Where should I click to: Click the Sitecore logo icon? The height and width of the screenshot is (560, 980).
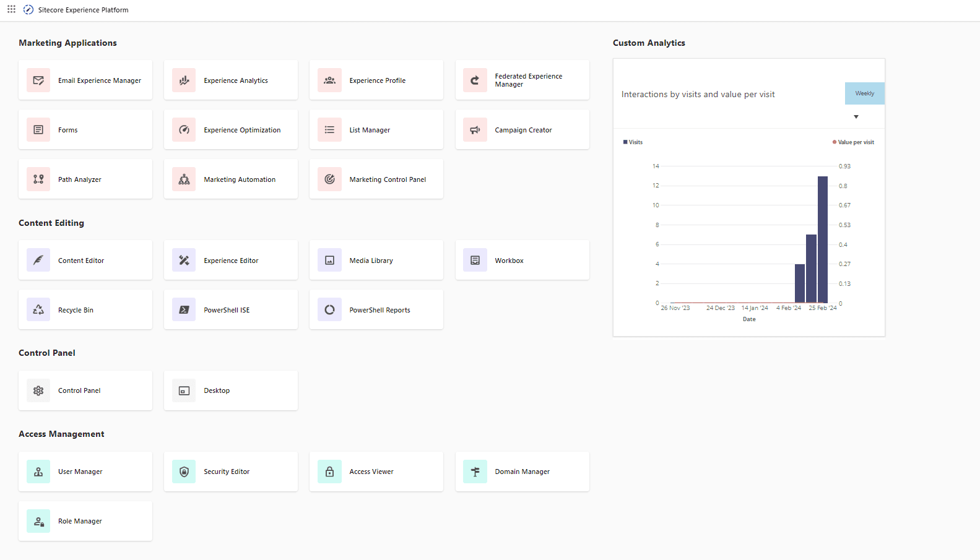click(x=28, y=10)
